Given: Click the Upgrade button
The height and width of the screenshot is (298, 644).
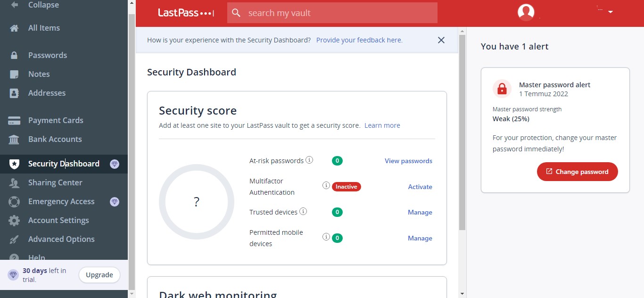Looking at the screenshot, I should pyautogui.click(x=99, y=275).
